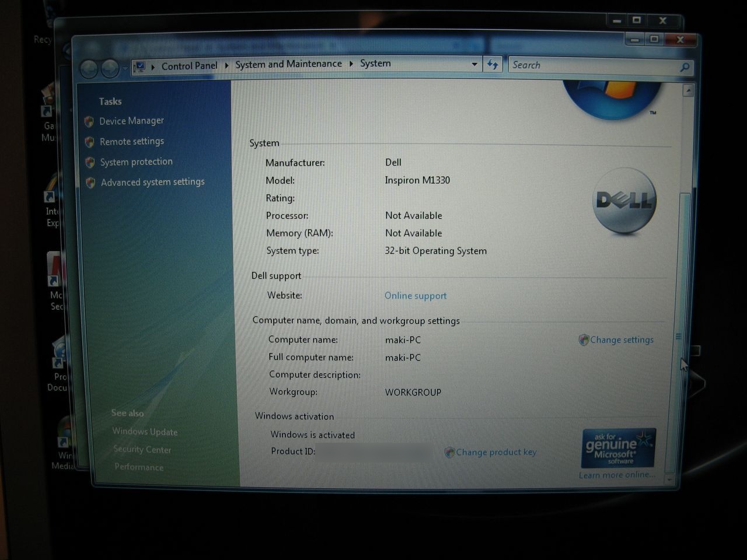Maximize the System window

654,39
